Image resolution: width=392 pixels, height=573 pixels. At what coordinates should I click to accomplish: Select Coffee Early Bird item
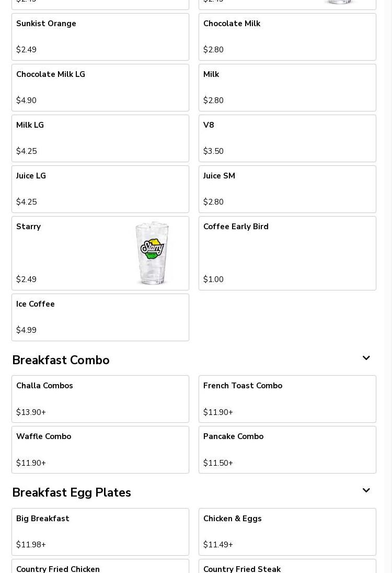point(287,253)
